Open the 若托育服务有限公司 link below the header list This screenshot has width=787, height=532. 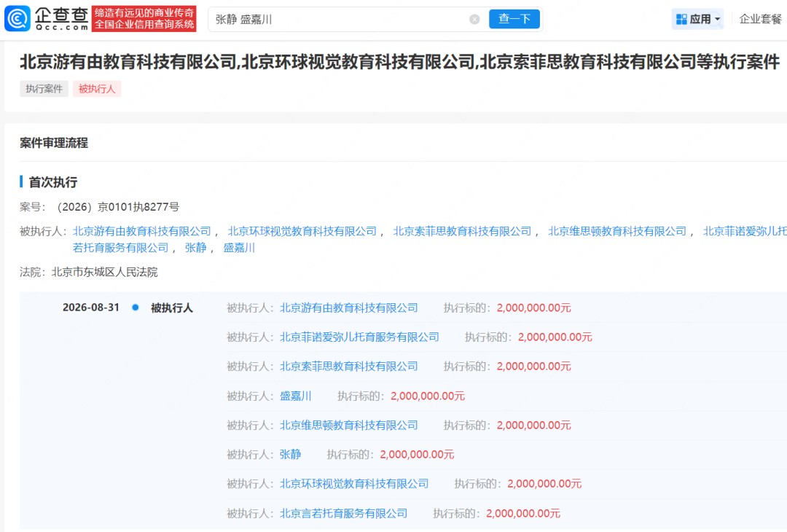[x=120, y=248]
